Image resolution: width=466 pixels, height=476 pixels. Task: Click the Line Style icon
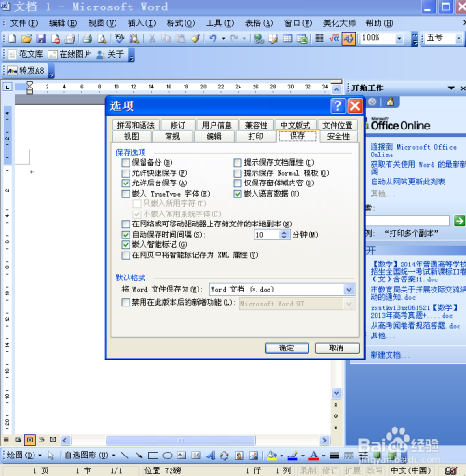tap(335, 456)
